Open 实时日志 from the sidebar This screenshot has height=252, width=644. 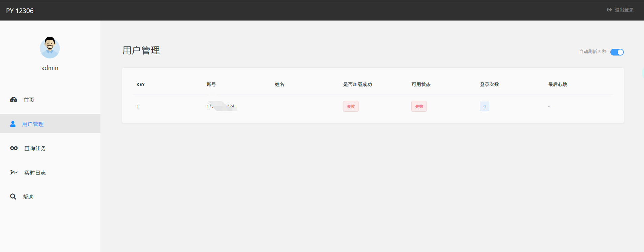click(50, 173)
